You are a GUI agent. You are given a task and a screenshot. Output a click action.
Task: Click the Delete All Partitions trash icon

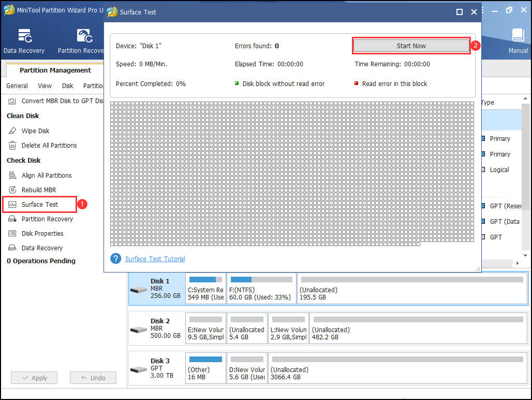(12, 145)
